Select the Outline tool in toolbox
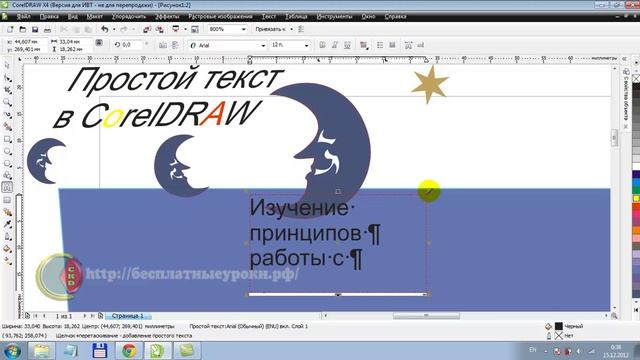 [x=7, y=236]
